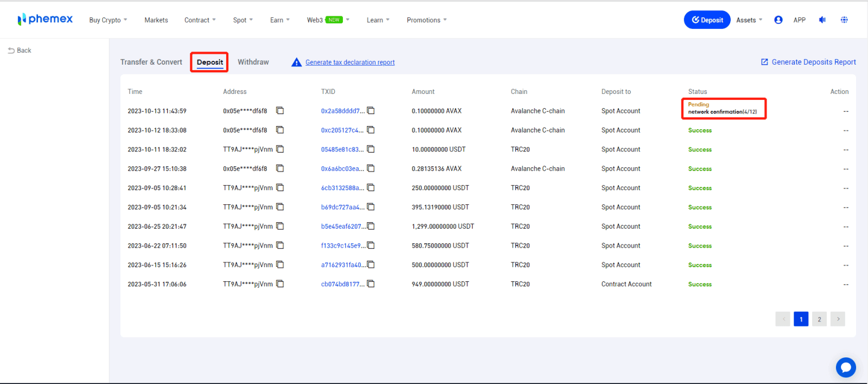Click the tax declaration warning triangle icon
This screenshot has height=384, width=868.
pyautogui.click(x=296, y=62)
